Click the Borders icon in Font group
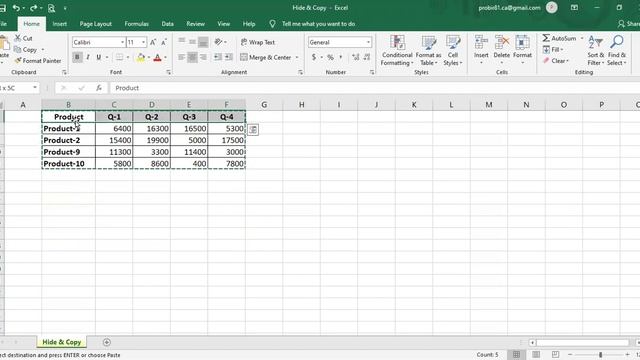Image resolution: width=640 pixels, height=360 pixels. 119,57
